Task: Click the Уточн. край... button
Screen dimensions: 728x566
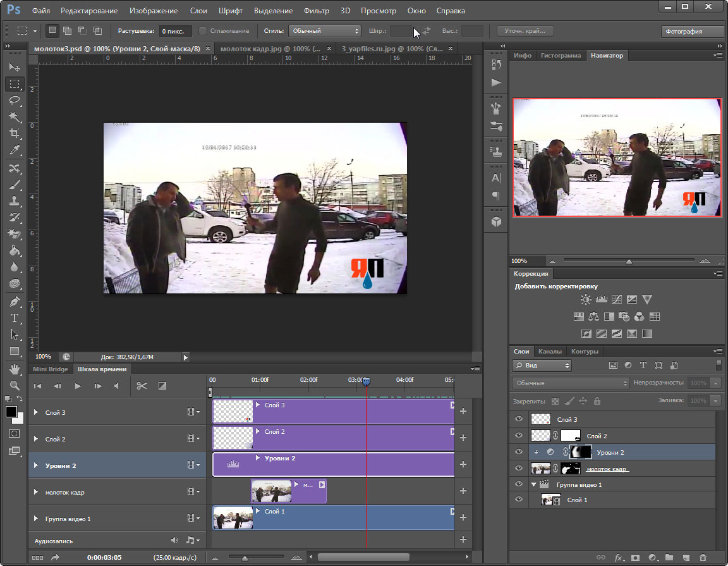Action: [525, 30]
